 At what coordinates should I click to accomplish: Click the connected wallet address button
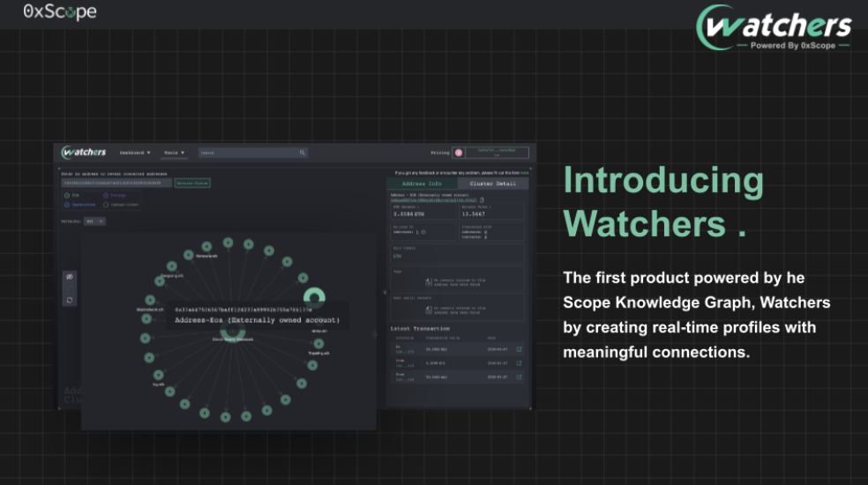(497, 153)
